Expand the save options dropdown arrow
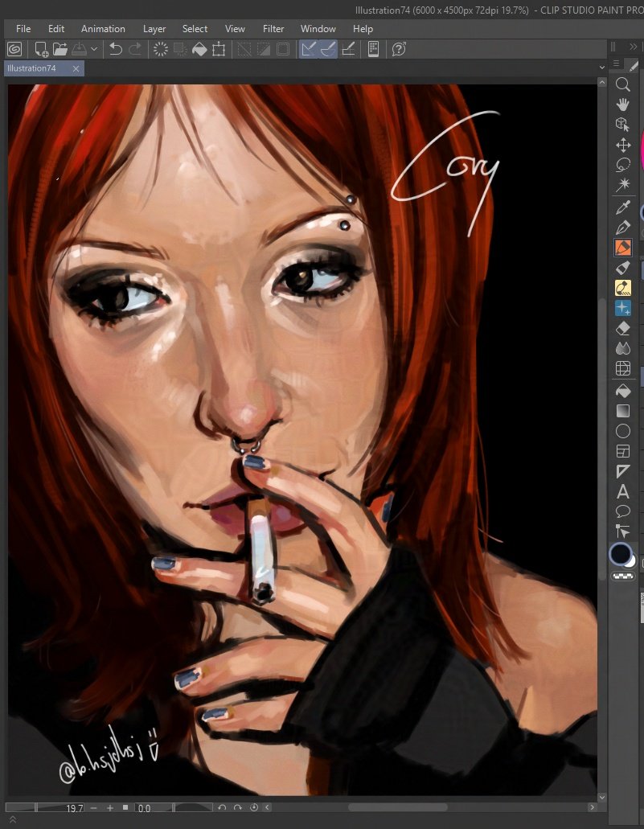The height and width of the screenshot is (829, 644). click(x=94, y=49)
